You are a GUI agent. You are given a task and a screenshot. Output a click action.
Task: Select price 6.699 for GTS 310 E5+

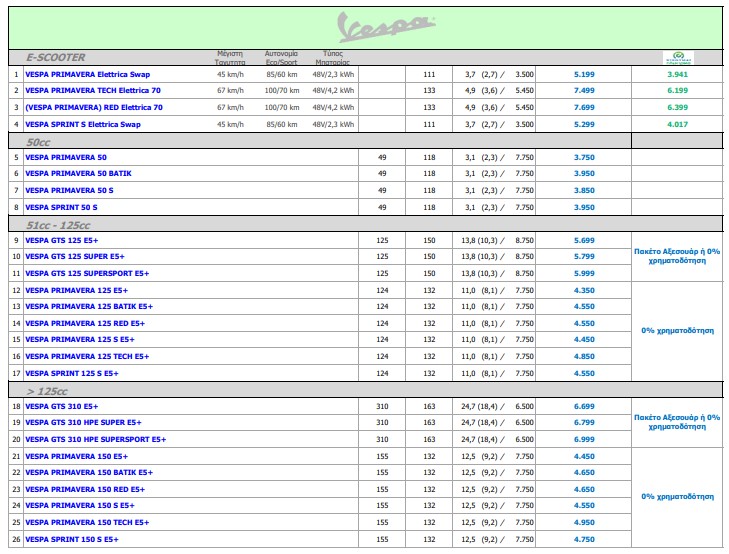tap(584, 407)
